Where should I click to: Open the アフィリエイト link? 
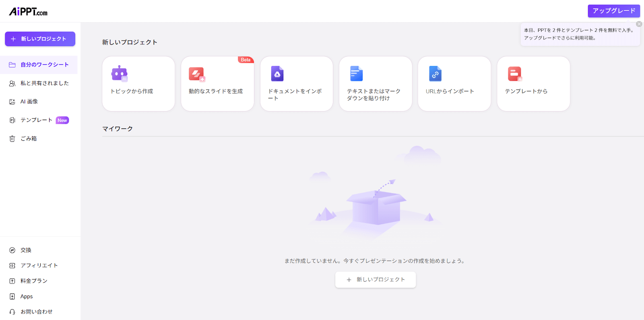coord(39,266)
